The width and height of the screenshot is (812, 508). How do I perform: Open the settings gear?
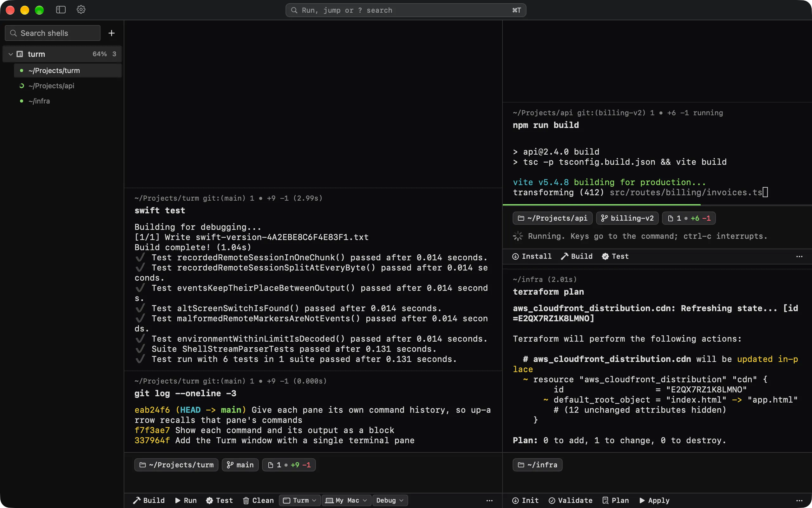coord(81,10)
